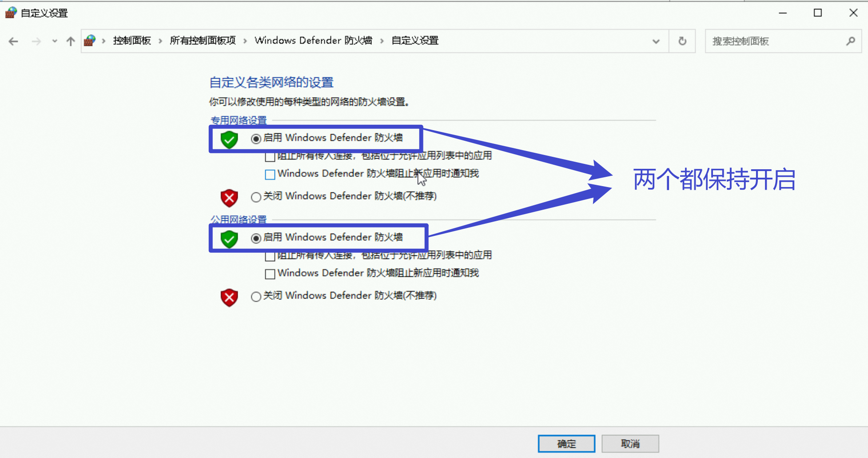The width and height of the screenshot is (868, 458).
Task: Expand the address bar history dropdown
Action: point(656,41)
